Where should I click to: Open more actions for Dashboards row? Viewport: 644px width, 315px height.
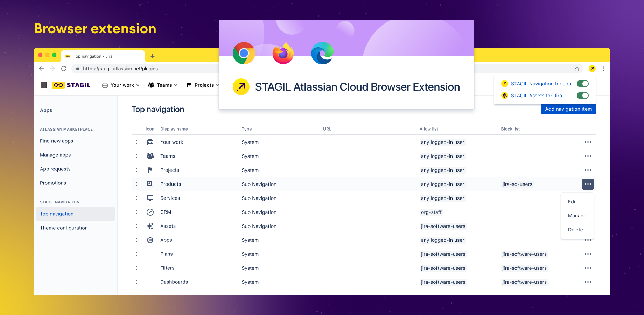(x=588, y=282)
